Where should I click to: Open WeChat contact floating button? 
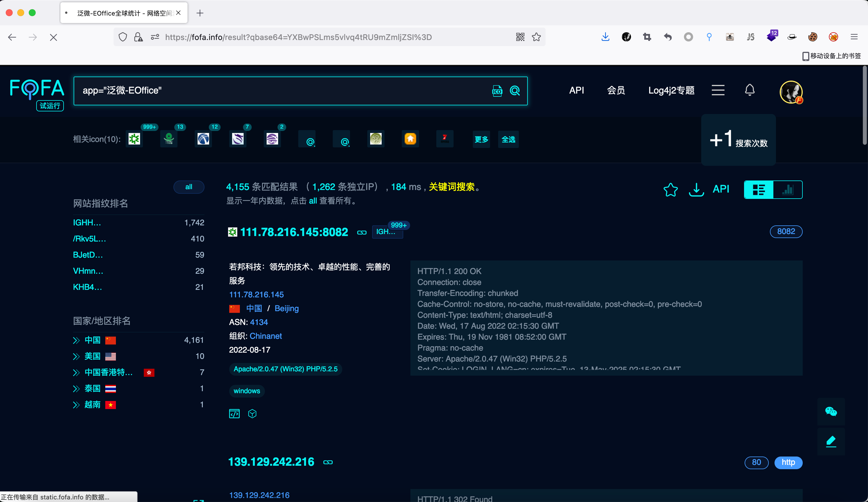(x=831, y=411)
